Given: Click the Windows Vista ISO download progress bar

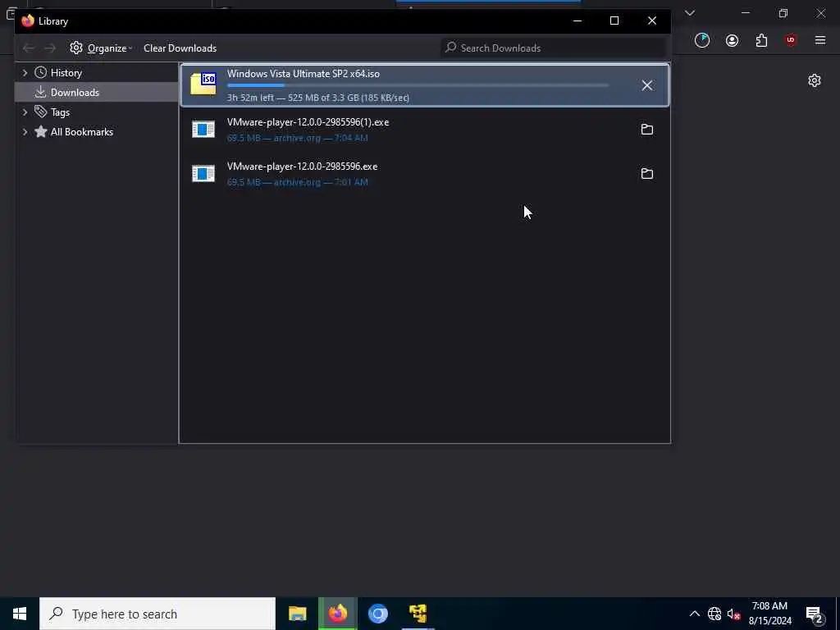Looking at the screenshot, I should (x=418, y=85).
